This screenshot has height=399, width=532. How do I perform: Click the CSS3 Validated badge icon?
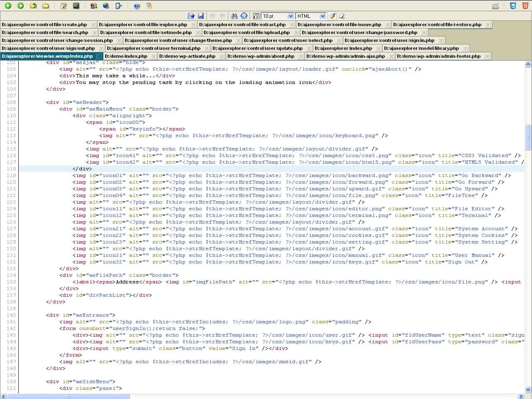pos(513,6)
